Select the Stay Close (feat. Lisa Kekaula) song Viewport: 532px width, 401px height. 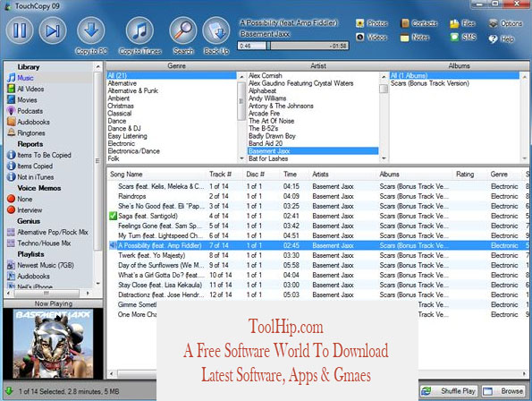160,285
